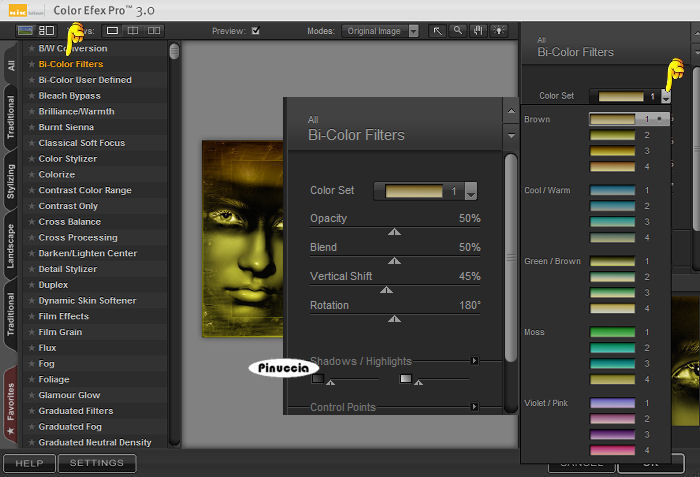Expand the Shadows / Highlights section arrow
Screen dimensions: 700x477
(x=475, y=360)
